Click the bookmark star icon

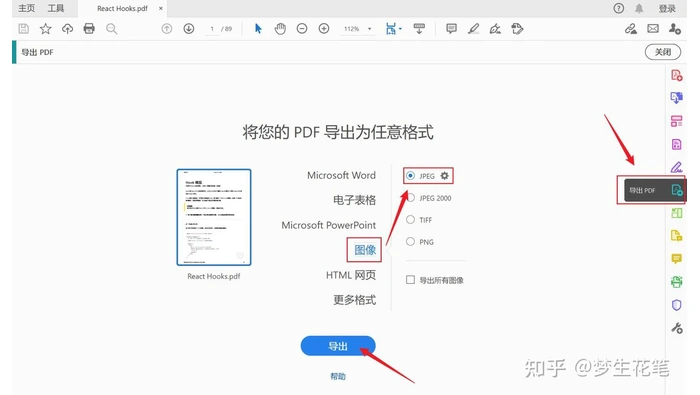pyautogui.click(x=46, y=29)
